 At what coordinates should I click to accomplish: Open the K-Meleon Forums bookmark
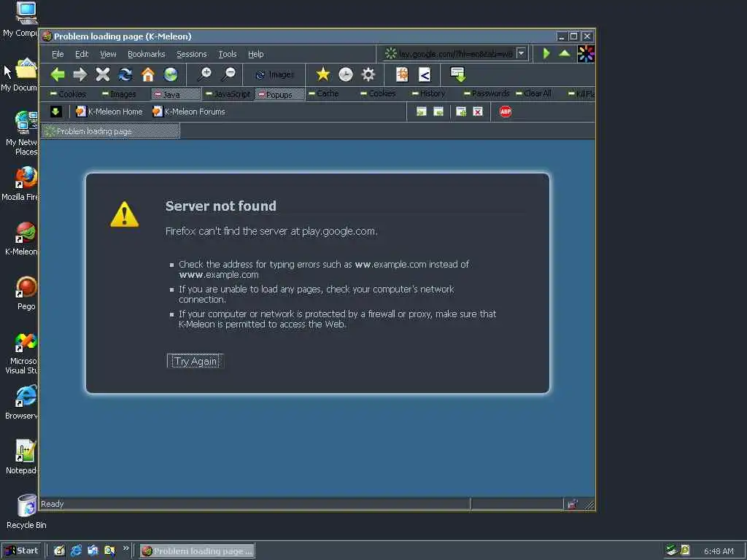(x=189, y=112)
